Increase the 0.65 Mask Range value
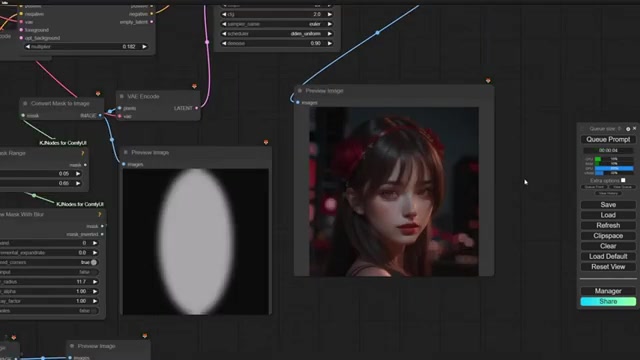This screenshot has height=360, width=640. pos(78,183)
